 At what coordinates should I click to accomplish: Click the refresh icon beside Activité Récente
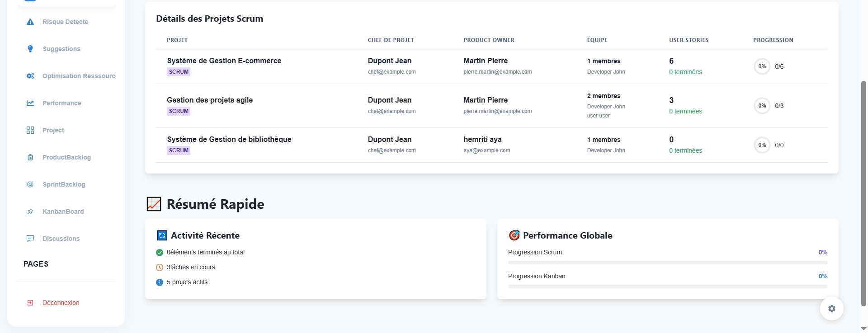point(162,235)
